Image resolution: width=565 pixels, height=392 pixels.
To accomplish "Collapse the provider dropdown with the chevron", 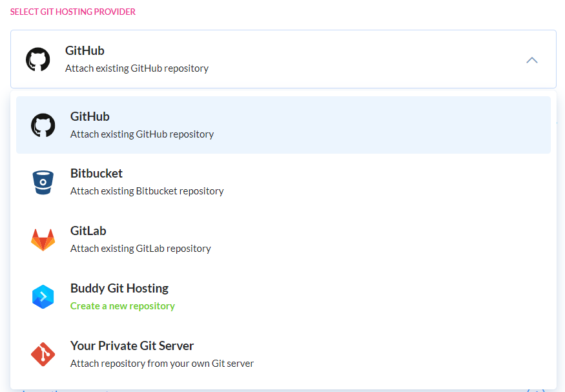I will 532,60.
